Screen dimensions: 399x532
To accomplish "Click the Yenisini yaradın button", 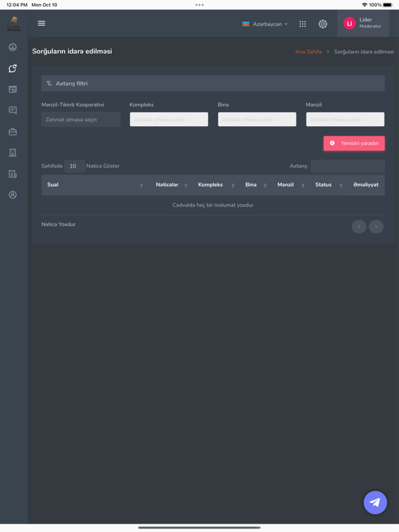I will click(x=354, y=143).
